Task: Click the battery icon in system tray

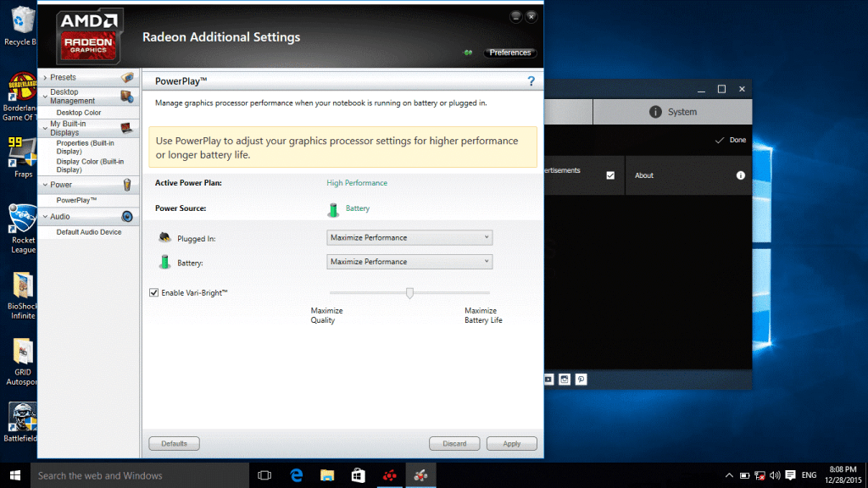Action: (744, 475)
